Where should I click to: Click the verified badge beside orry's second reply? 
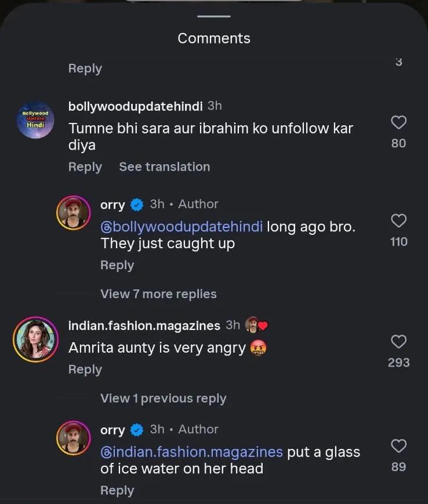(137, 430)
